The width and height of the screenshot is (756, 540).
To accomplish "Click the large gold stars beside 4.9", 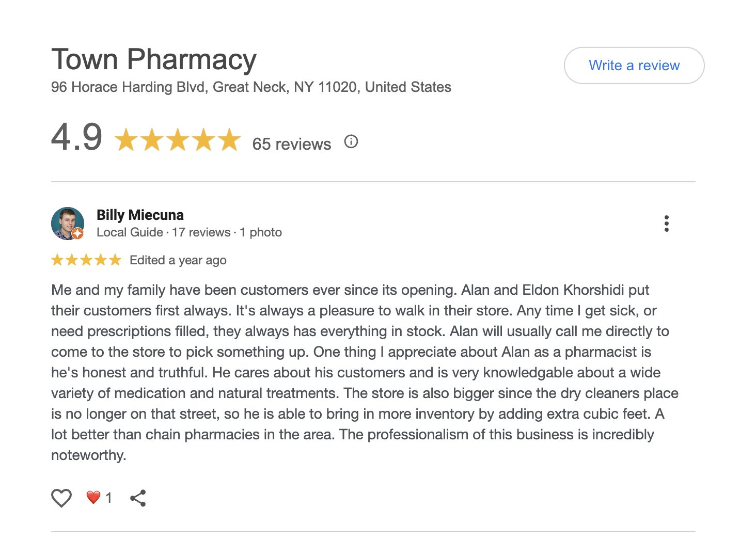I will 178,140.
